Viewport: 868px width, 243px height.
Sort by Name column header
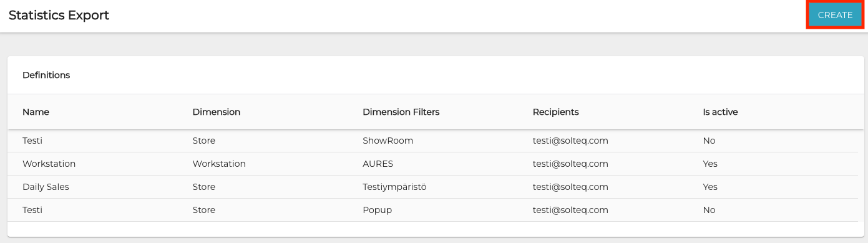[36, 112]
